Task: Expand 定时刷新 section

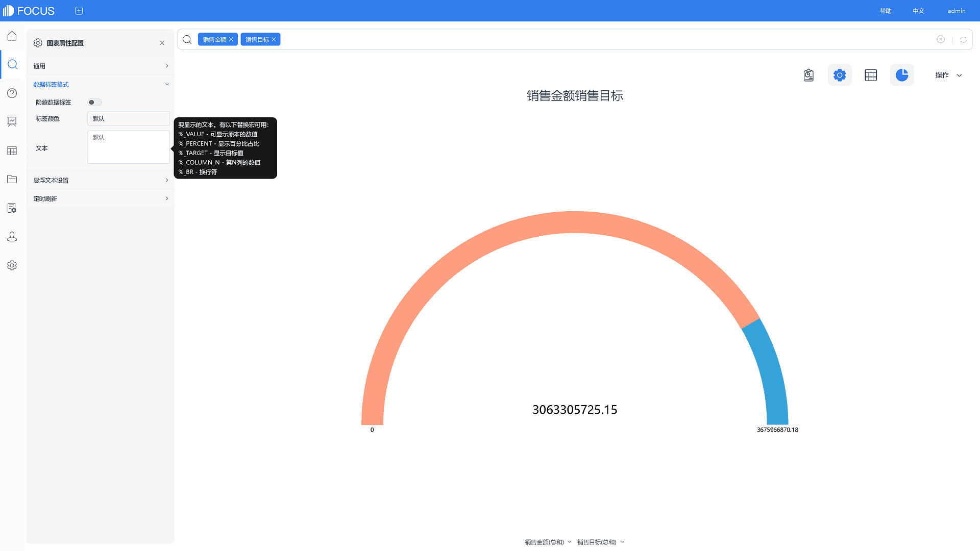Action: click(x=101, y=198)
